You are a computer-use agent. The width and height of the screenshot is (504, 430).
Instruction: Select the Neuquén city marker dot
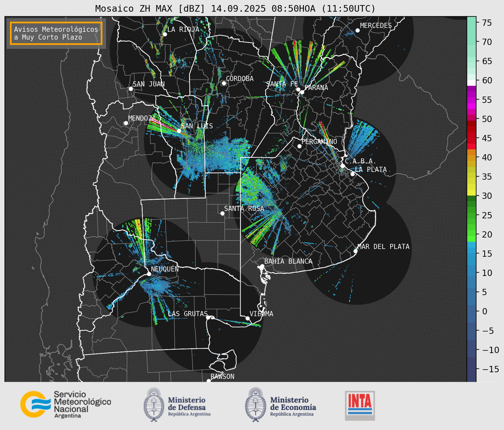tap(149, 274)
